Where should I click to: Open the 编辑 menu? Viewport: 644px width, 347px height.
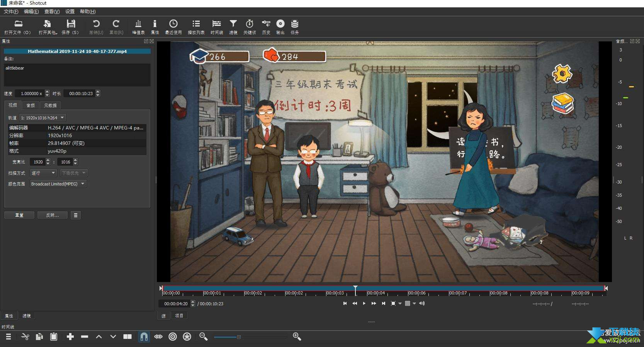[31, 12]
